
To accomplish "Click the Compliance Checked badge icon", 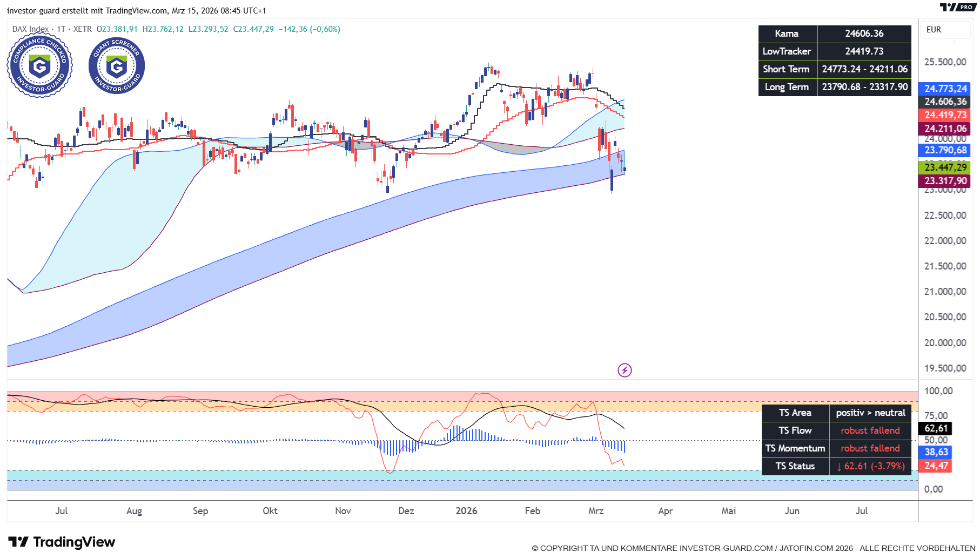I will [39, 66].
